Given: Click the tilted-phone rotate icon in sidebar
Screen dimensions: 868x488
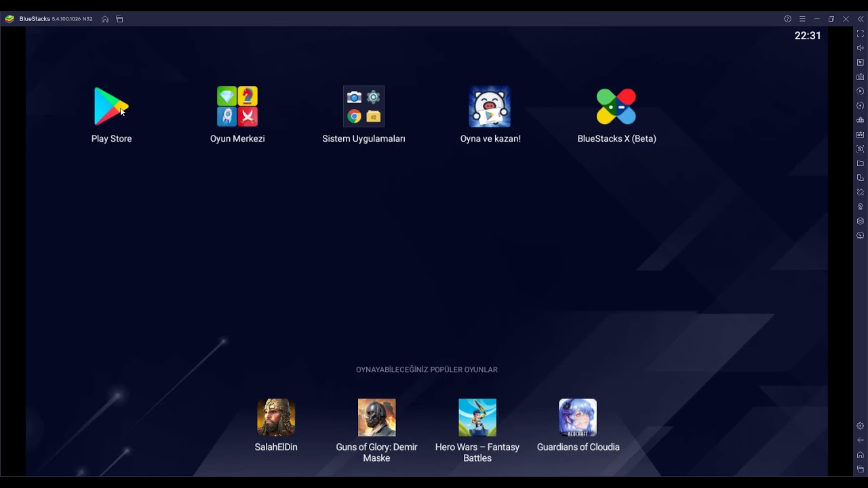Looking at the screenshot, I should [861, 192].
